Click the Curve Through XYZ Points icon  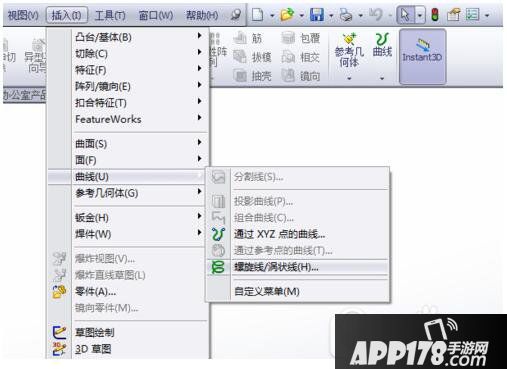click(x=218, y=234)
